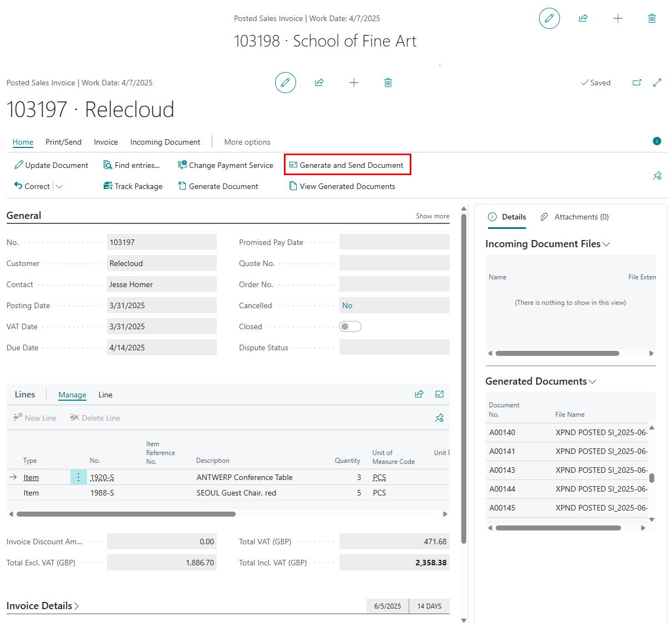Open the Print/Send menu tab
The width and height of the screenshot is (672, 623).
[63, 142]
